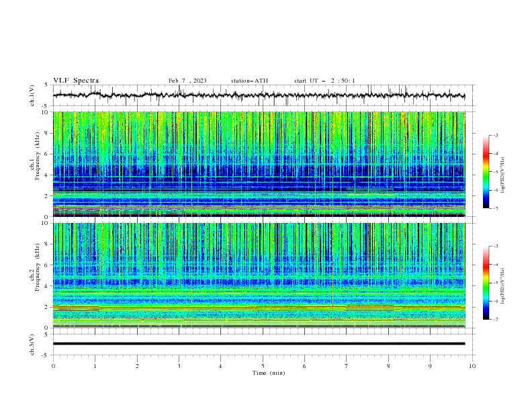Click the "-5" tick on ch.3(V) axis
Image resolution: width=532 pixels, height=411 pixels.
[x=46, y=355]
